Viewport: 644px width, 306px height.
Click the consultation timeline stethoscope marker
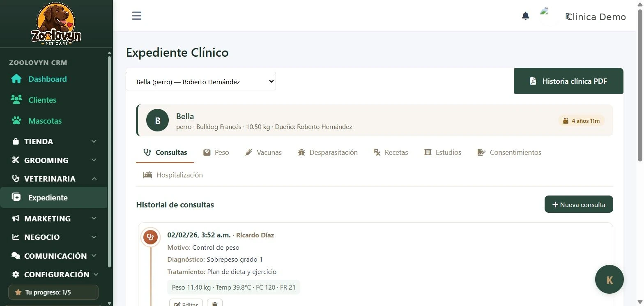point(151,237)
